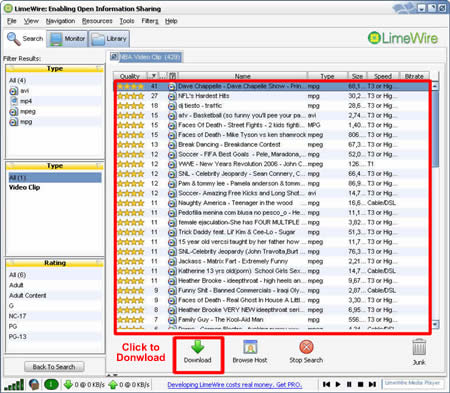Open Browse Host for the selected result
Screen dimensions: 450x393
click(250, 352)
